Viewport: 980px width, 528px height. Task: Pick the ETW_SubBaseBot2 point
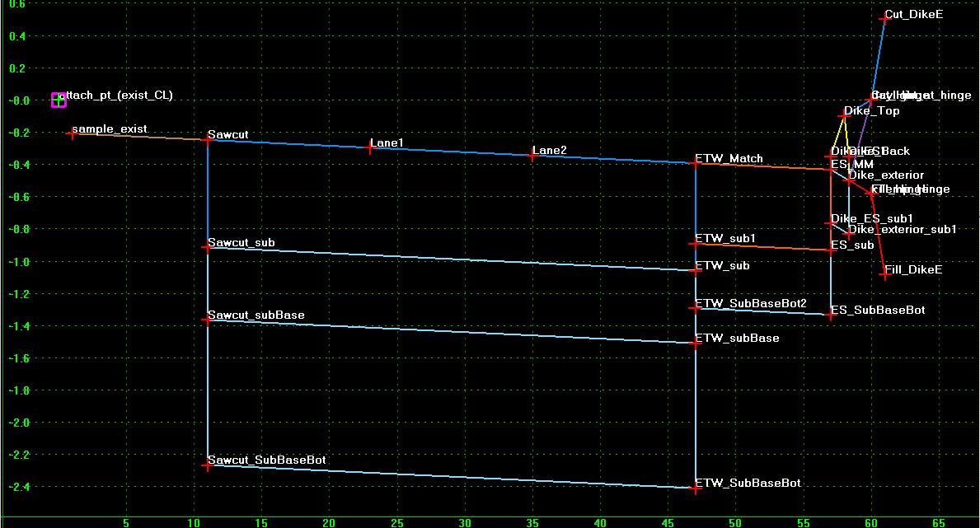click(695, 308)
